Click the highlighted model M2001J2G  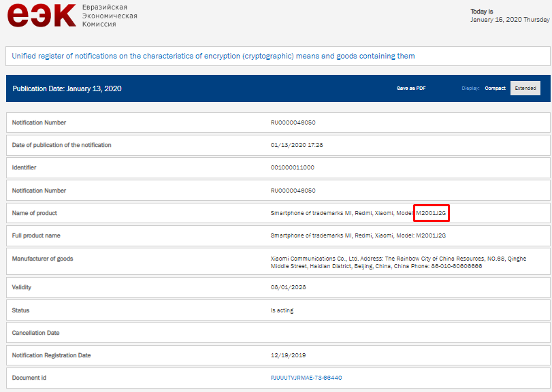pyautogui.click(x=432, y=213)
